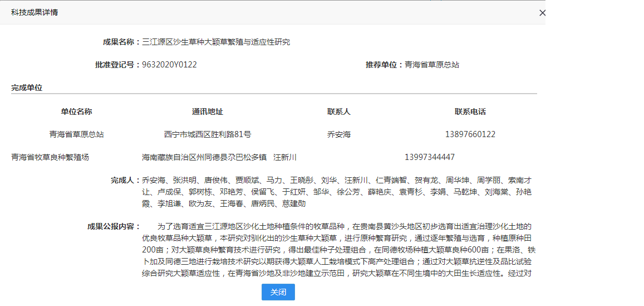Click phone number 13997344447

coord(430,157)
